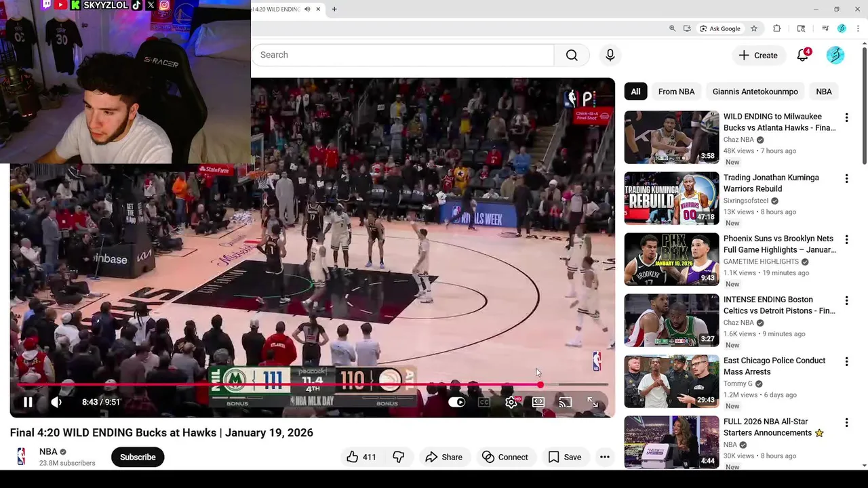Open the notifications bell
The width and height of the screenshot is (868, 488).
pos(803,56)
